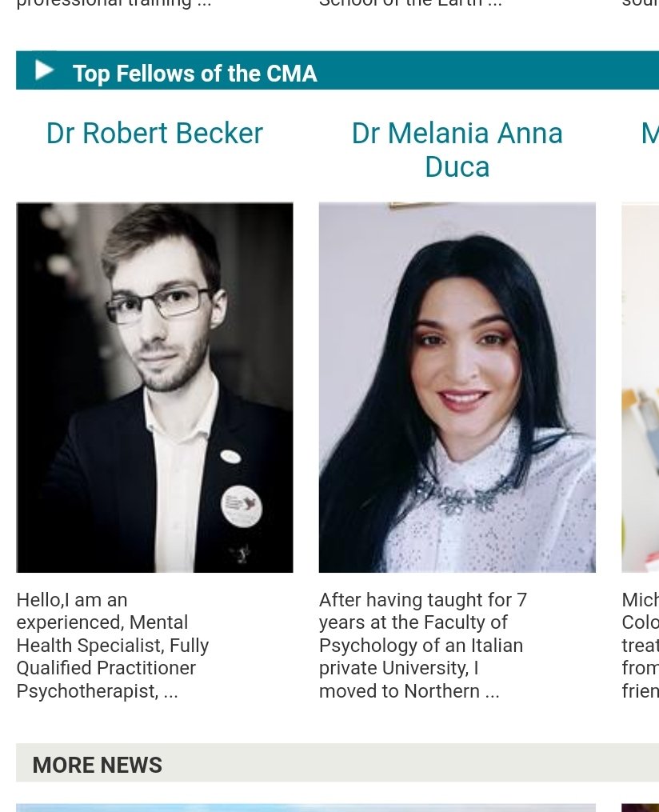The height and width of the screenshot is (812, 659).
Task: Click the 'professional training ...' text snippet
Action: click(114, 3)
